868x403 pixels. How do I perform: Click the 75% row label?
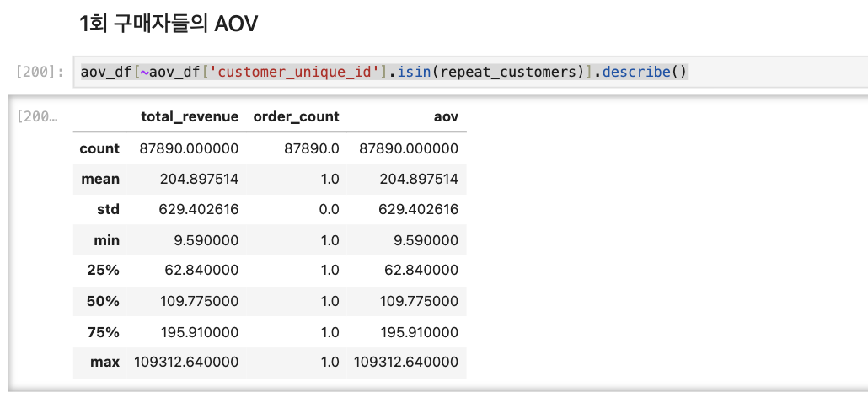(103, 332)
